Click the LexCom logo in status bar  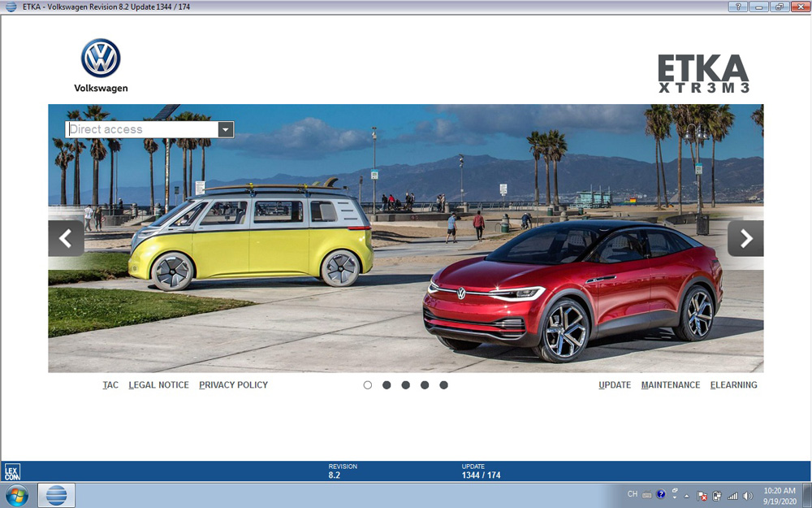click(12, 471)
